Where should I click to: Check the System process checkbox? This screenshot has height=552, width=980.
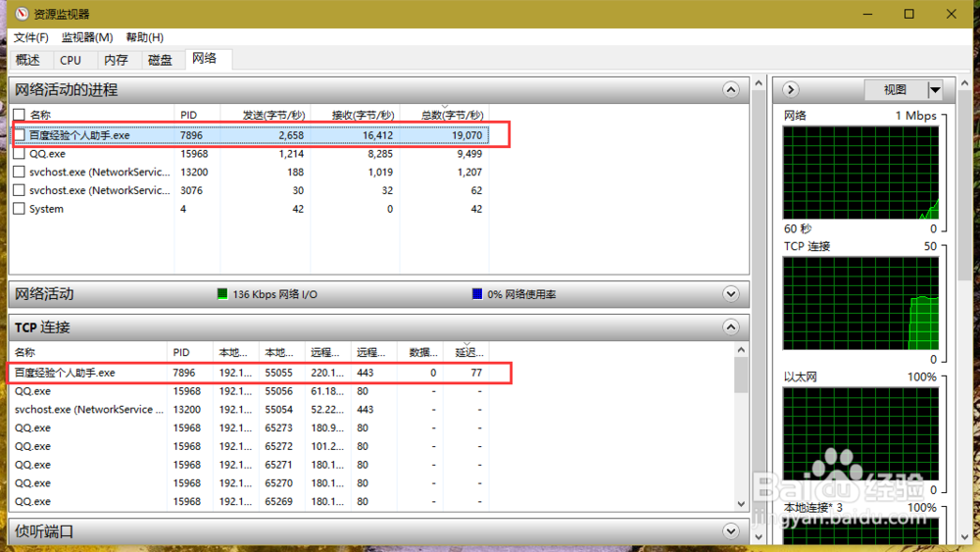point(20,208)
